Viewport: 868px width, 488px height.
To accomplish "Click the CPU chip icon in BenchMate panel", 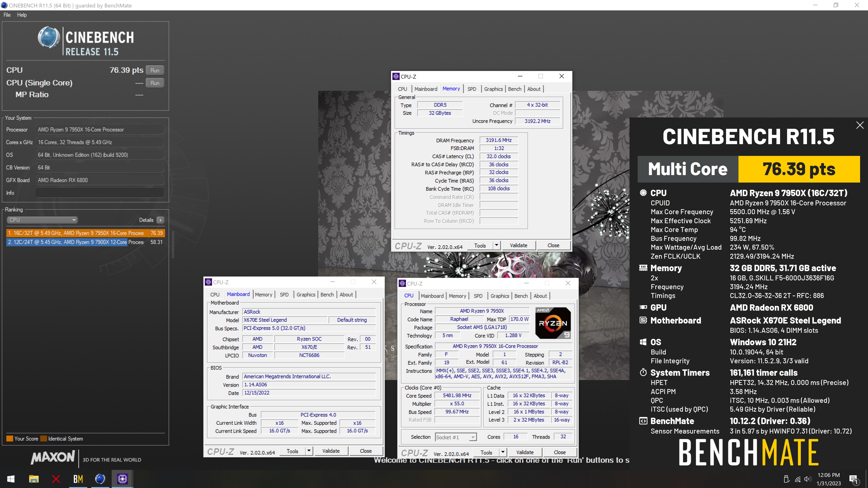I will tap(643, 193).
